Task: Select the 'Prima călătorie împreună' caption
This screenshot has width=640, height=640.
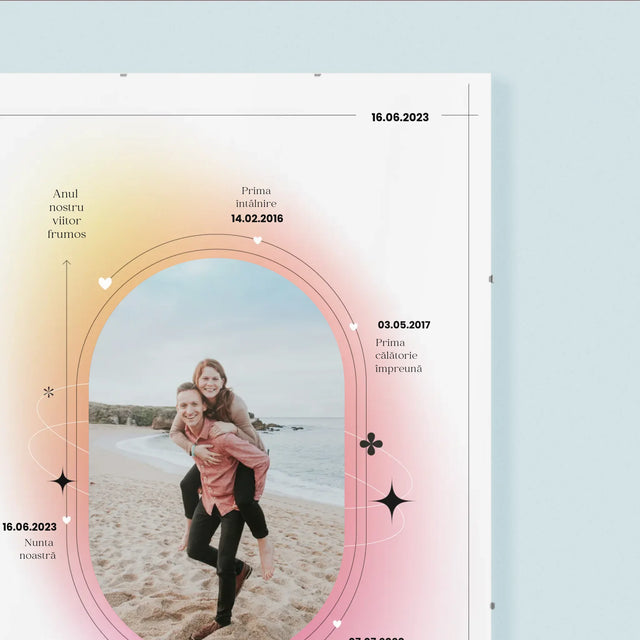Action: tap(398, 355)
